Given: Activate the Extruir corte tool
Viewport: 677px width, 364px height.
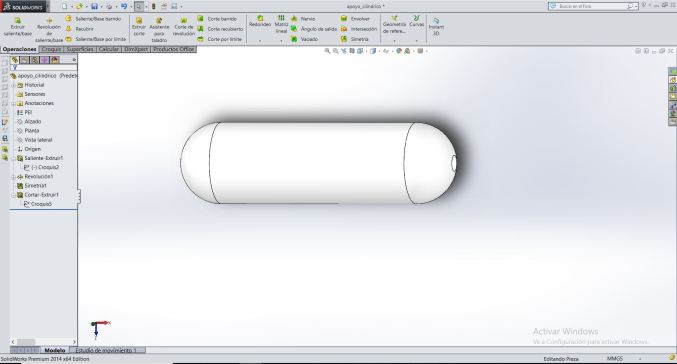Looking at the screenshot, I should point(139,27).
